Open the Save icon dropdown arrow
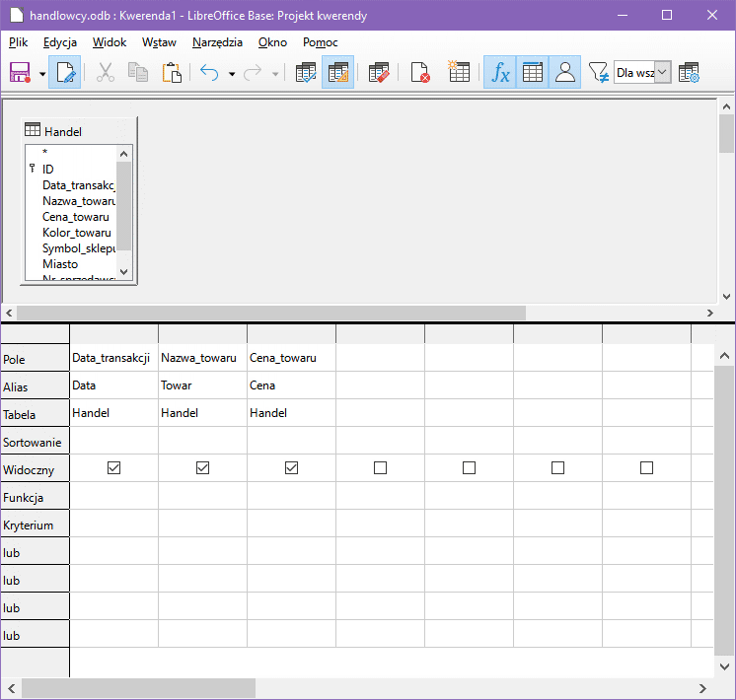The height and width of the screenshot is (700, 736). point(42,73)
